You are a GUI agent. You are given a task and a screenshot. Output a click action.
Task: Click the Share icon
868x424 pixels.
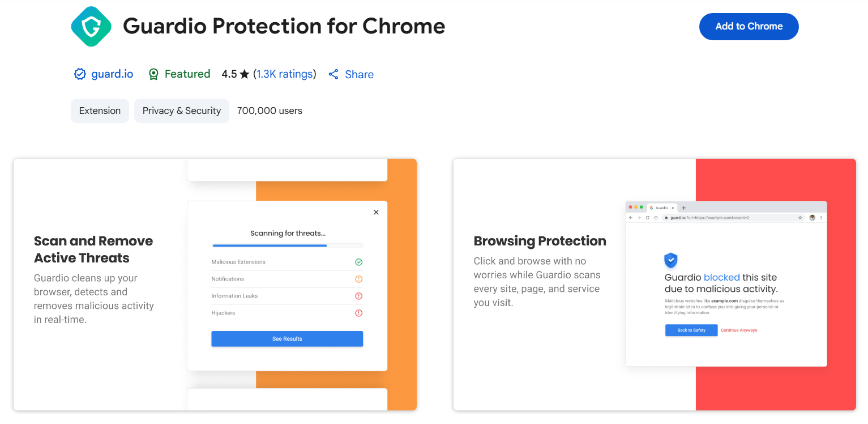click(333, 74)
